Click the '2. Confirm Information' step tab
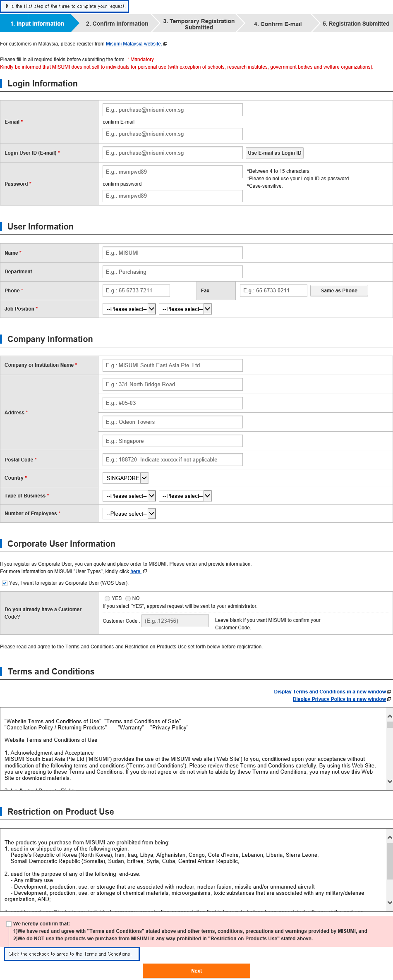 coord(117,24)
